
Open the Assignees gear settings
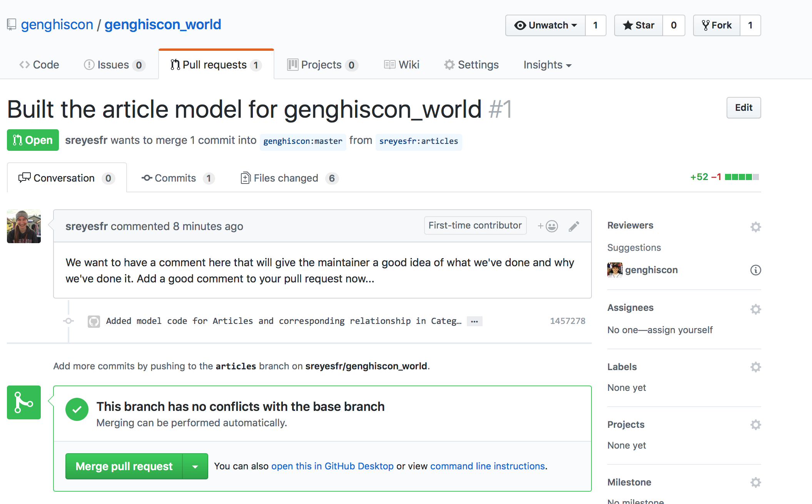755,309
